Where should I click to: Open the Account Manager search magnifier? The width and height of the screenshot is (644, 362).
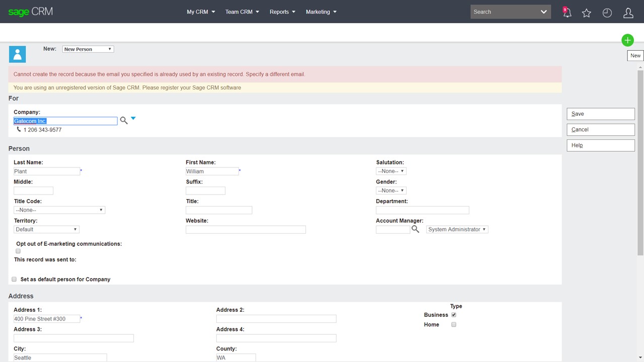pos(415,229)
